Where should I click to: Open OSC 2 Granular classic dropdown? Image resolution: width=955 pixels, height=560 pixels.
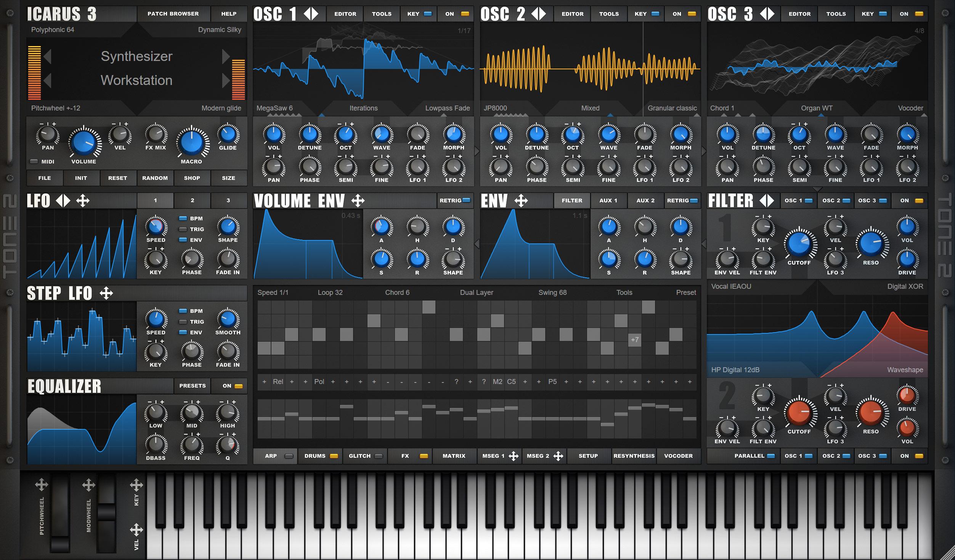click(672, 108)
